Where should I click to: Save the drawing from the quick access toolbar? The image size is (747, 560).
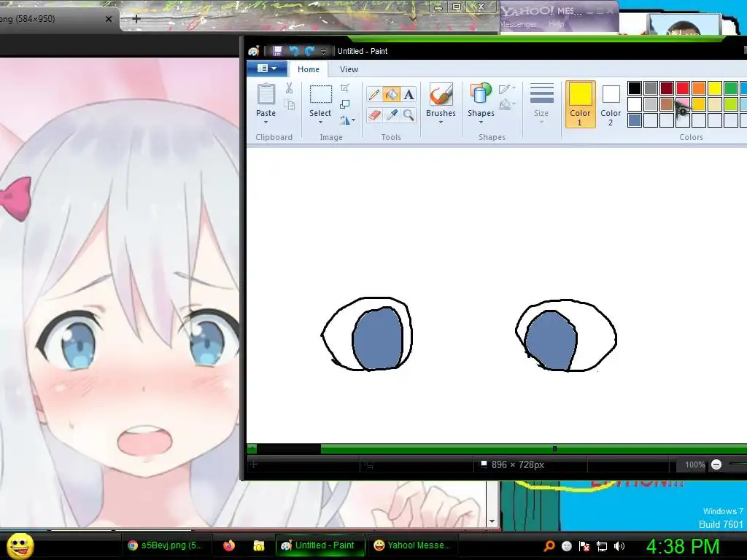point(276,51)
